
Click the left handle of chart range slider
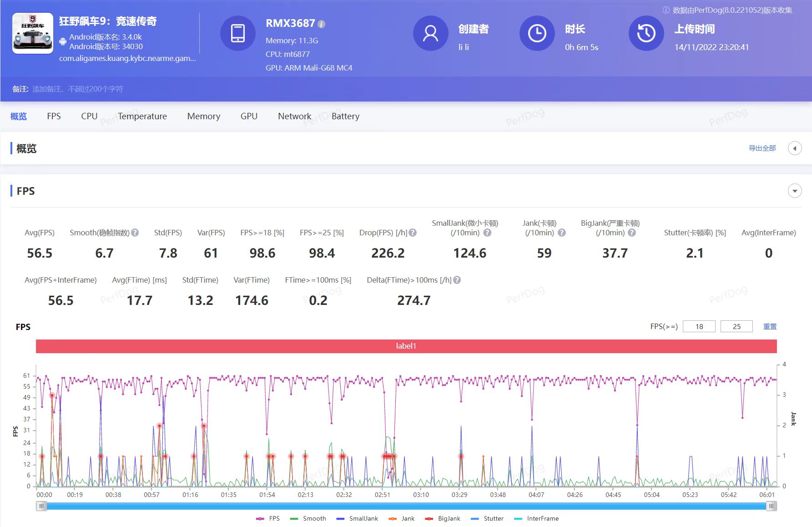(41, 506)
